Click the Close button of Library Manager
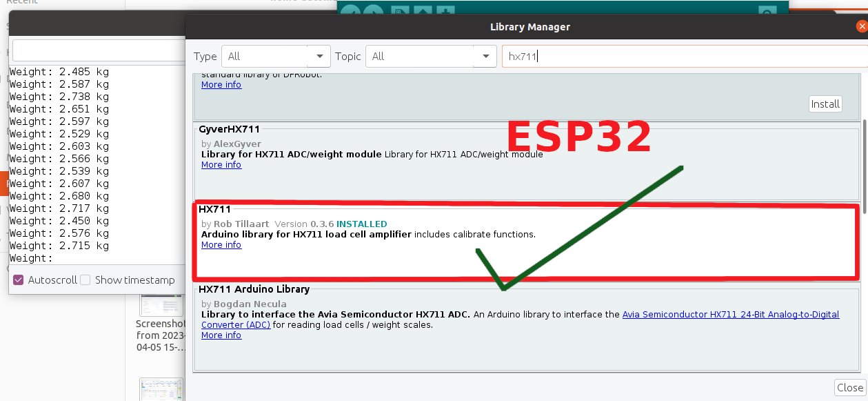 coord(850,388)
